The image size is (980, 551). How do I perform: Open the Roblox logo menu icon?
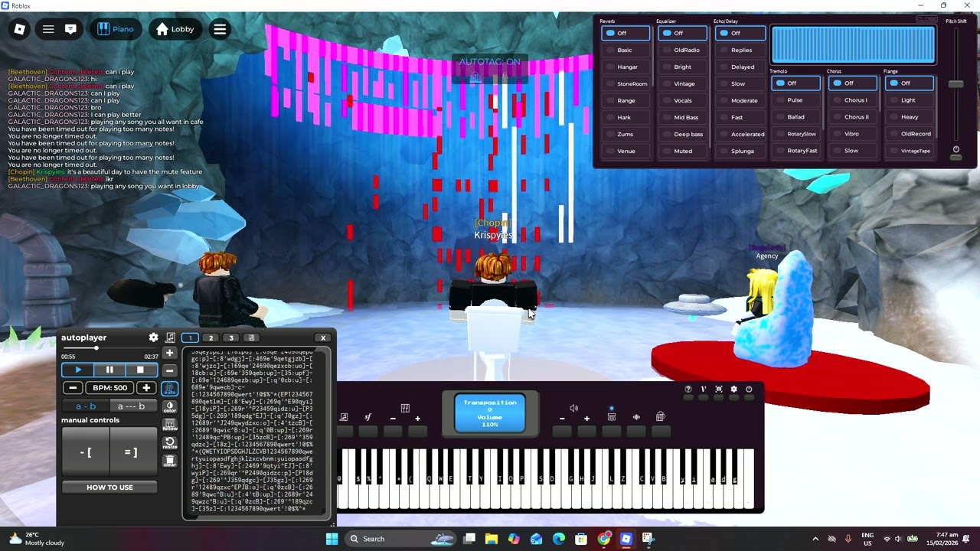[20, 29]
